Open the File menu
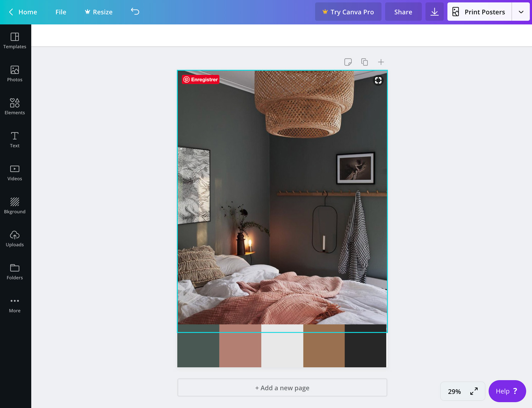 click(61, 12)
